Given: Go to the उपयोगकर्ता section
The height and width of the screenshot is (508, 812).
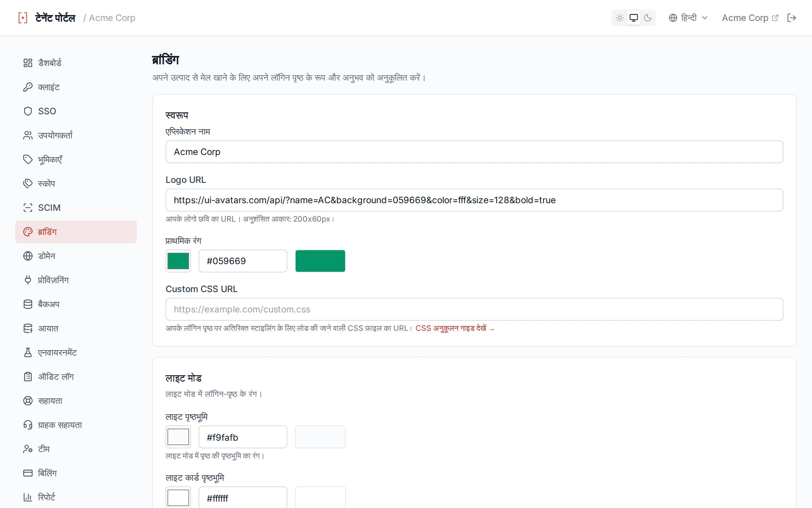Looking at the screenshot, I should [76, 135].
